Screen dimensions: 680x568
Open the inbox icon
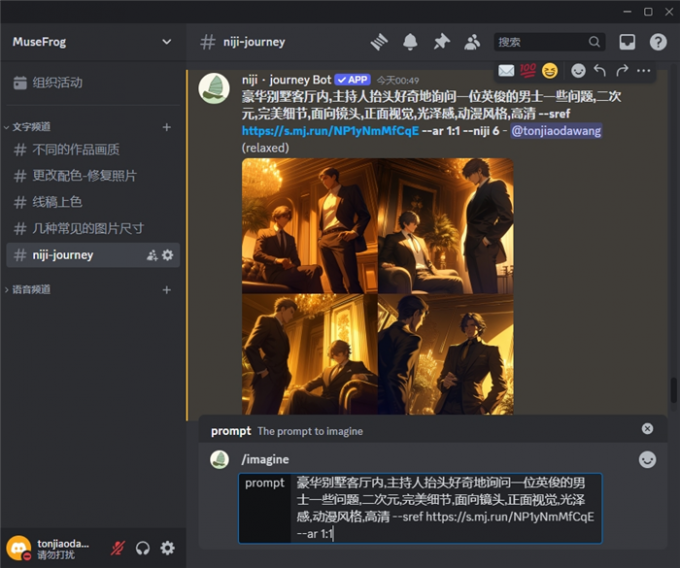(x=627, y=42)
